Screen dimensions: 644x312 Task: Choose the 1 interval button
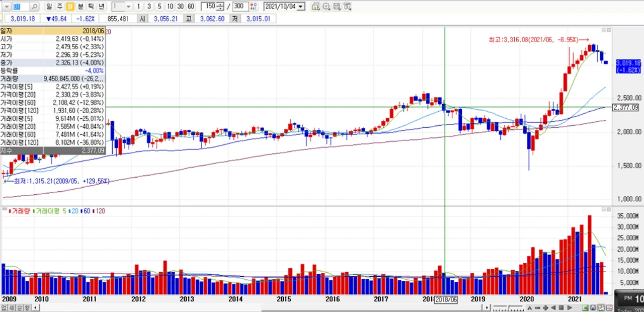point(138,7)
